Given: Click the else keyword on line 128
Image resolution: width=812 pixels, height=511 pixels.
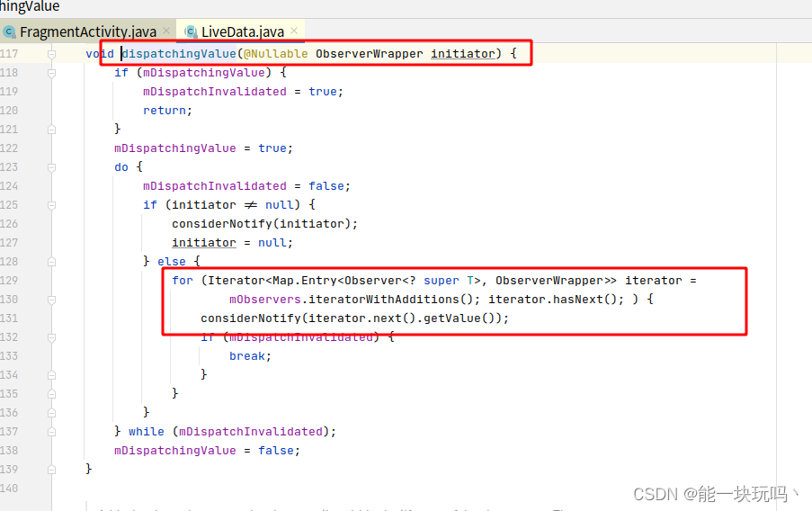Looking at the screenshot, I should pos(172,262).
